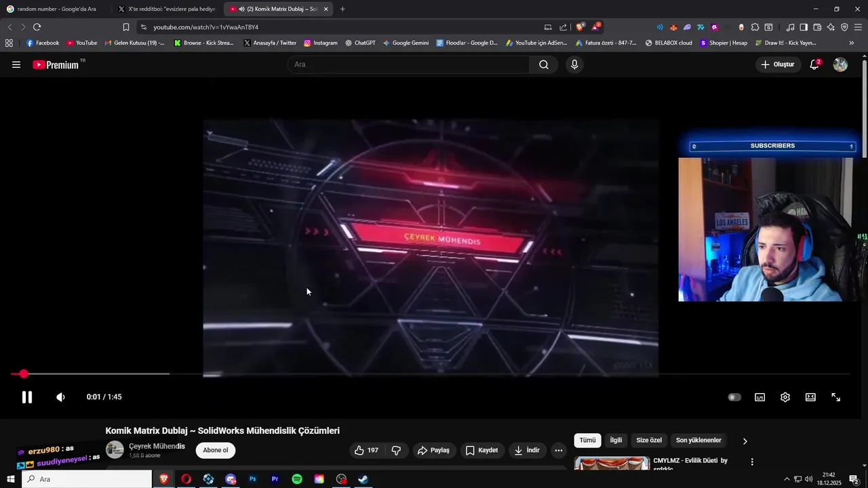Open a new browser tab

point(342,9)
